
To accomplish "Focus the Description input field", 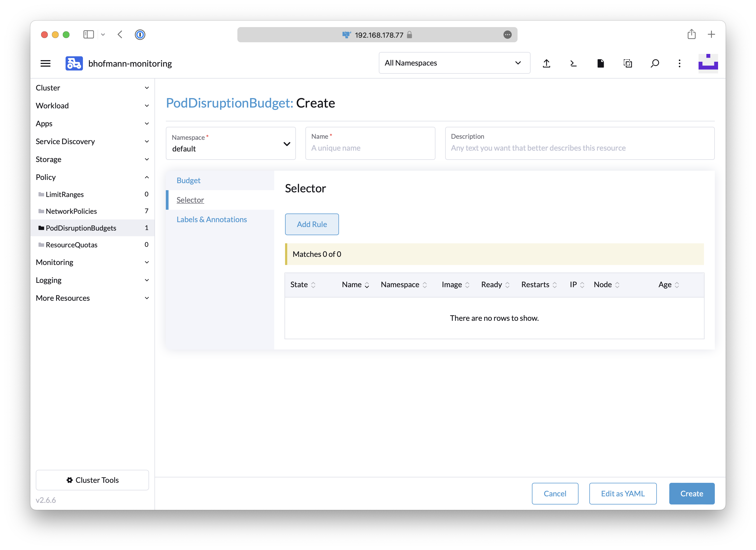I will [580, 143].
